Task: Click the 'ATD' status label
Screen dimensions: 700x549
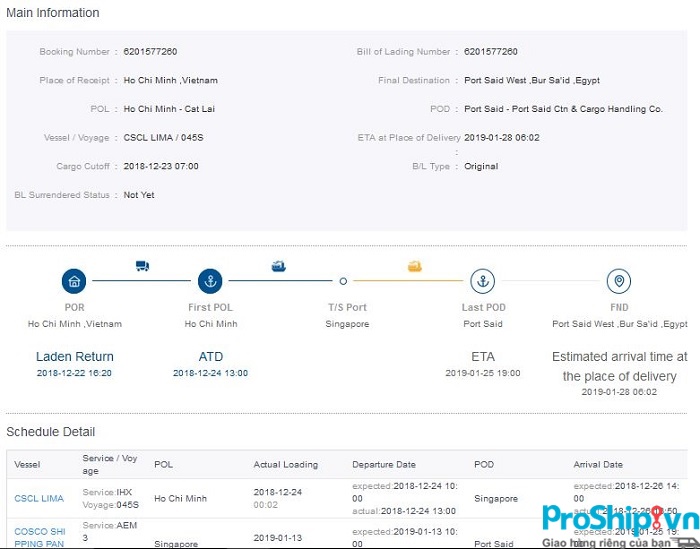Action: 211,357
